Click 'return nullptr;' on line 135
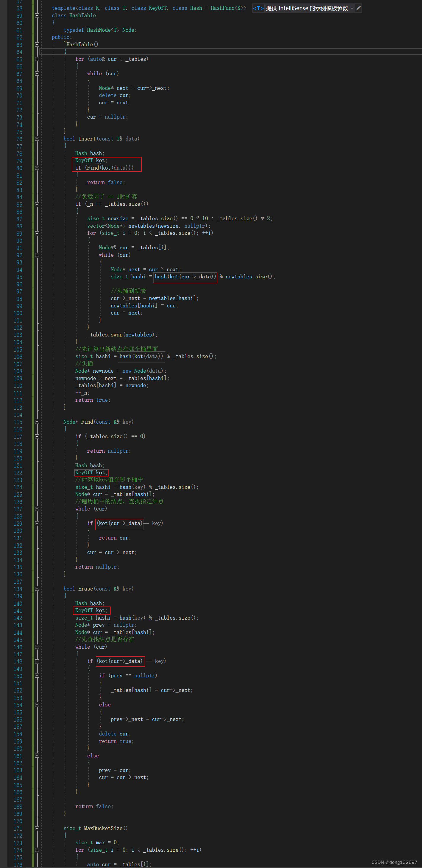Viewport: 422px width, 868px height. tap(97, 567)
